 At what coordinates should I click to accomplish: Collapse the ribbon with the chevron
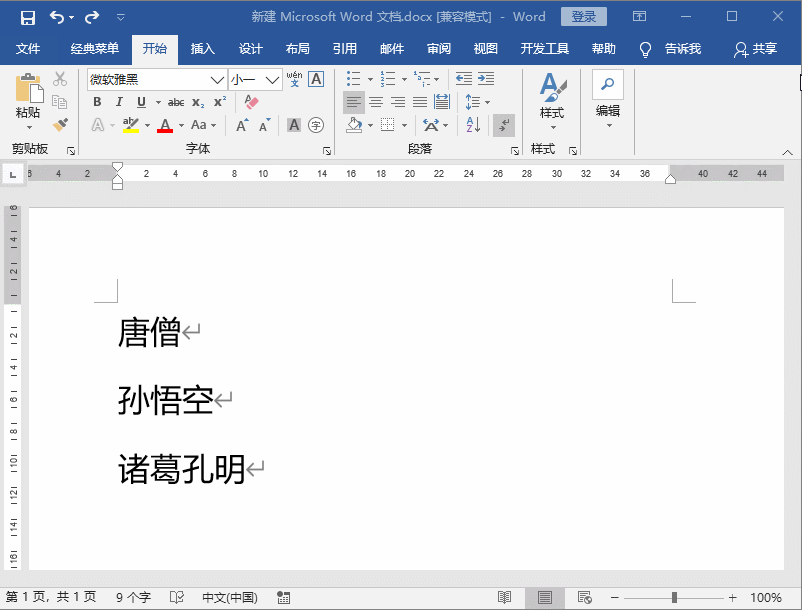pyautogui.click(x=788, y=152)
